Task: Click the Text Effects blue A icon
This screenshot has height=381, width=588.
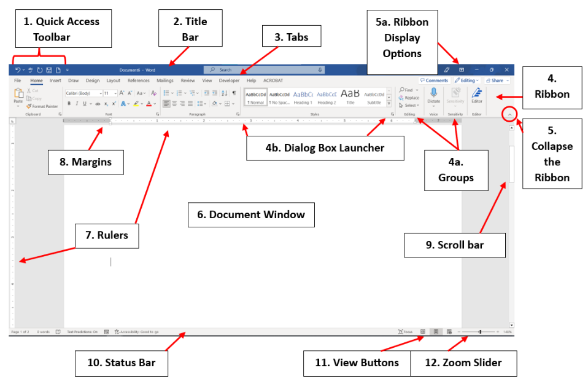Action: [x=123, y=104]
